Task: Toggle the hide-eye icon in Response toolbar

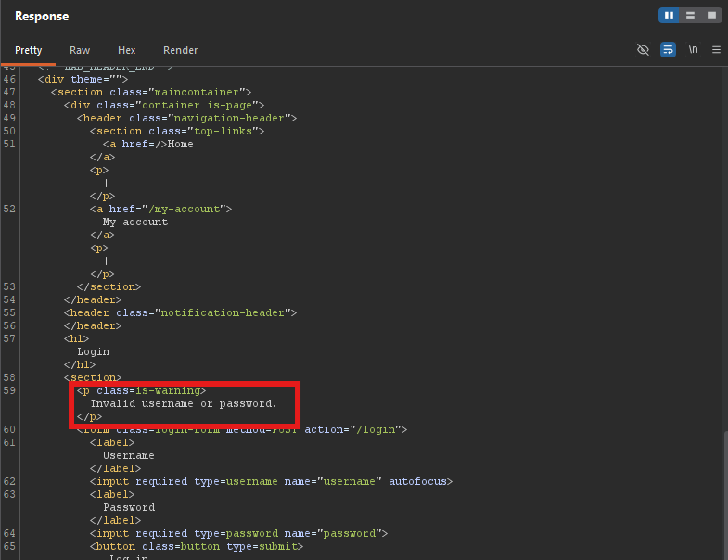Action: (x=643, y=50)
